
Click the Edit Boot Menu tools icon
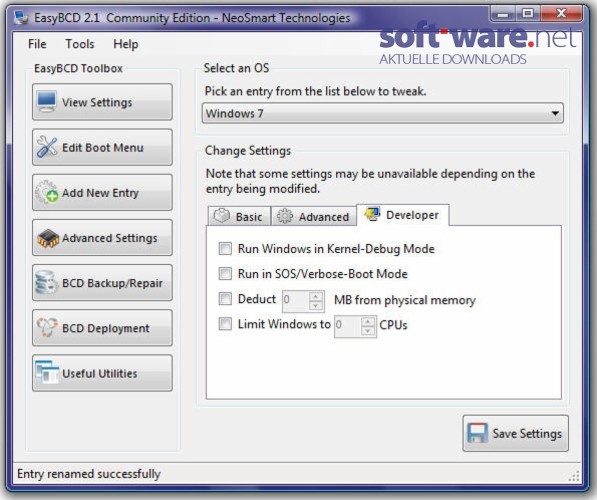click(47, 147)
